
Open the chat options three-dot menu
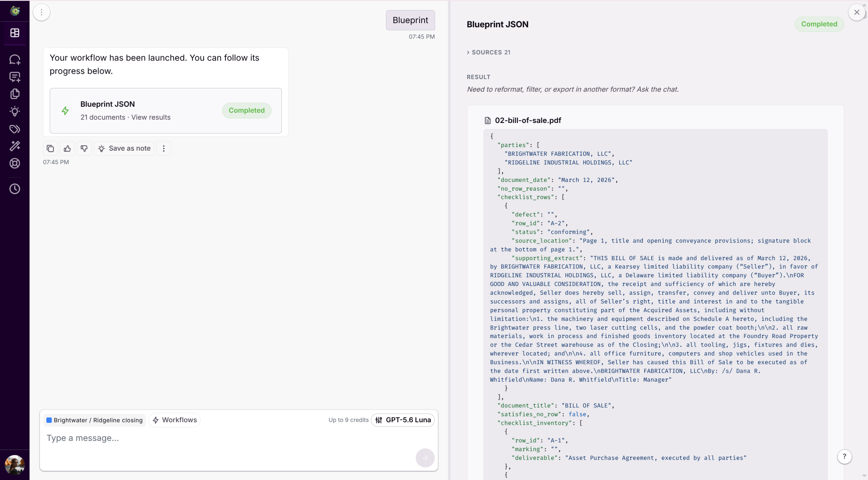[41, 12]
